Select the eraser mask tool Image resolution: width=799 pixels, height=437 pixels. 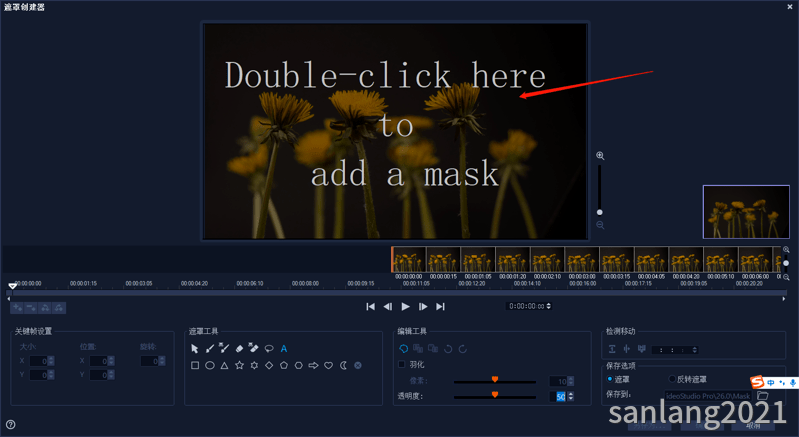tap(239, 349)
